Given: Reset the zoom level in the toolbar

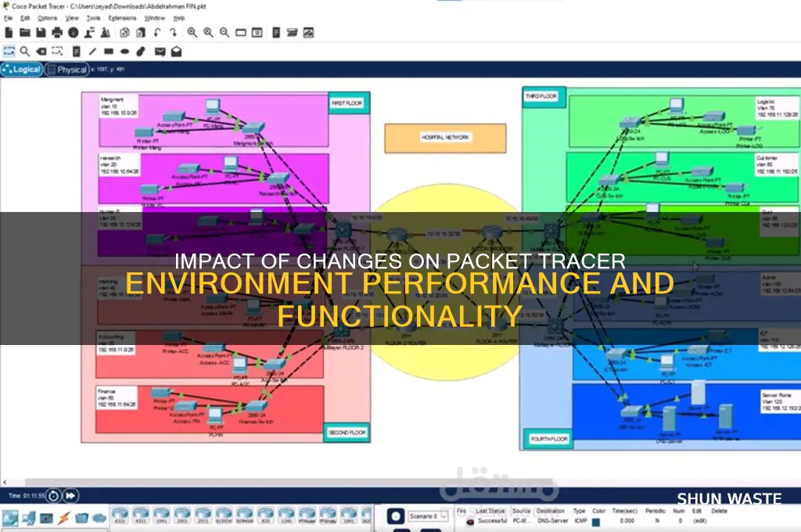Looking at the screenshot, I should [x=208, y=33].
